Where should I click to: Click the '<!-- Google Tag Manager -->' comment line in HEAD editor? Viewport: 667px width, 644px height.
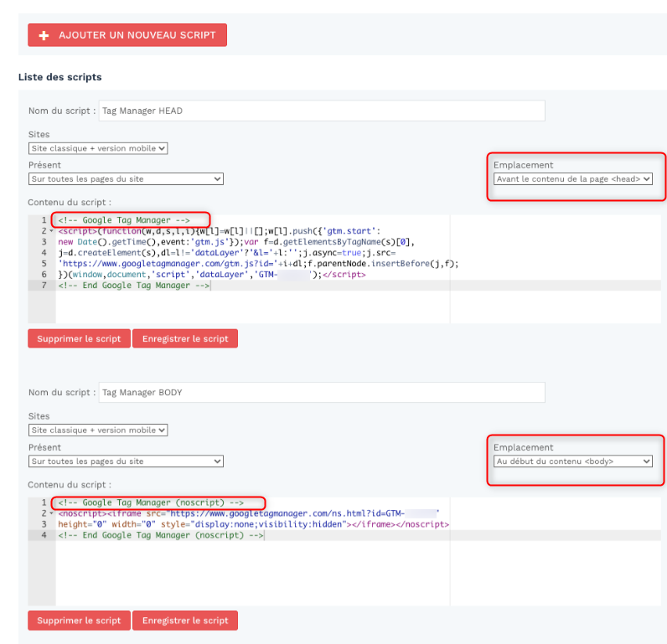tap(124, 220)
